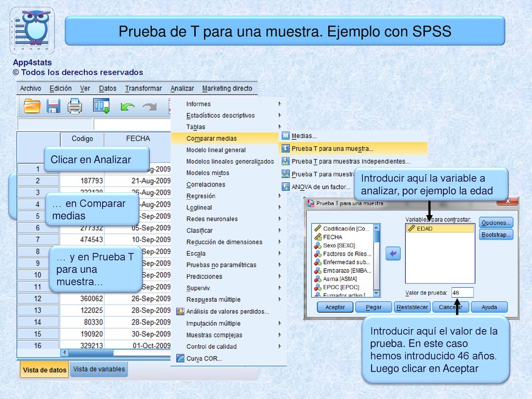The width and height of the screenshot is (532, 399).
Task: Click the Opciones... button
Action: [x=496, y=222]
